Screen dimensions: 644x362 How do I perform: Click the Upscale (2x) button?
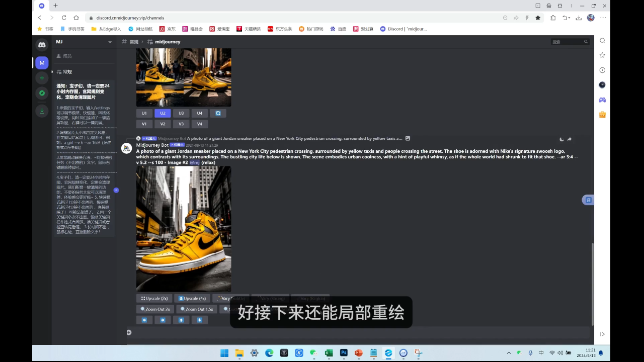coord(154,298)
